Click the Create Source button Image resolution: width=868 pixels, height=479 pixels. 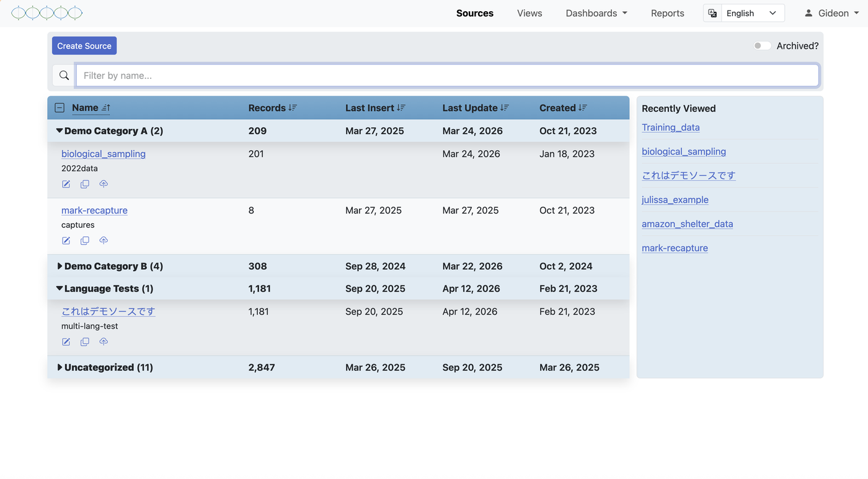[x=84, y=45]
